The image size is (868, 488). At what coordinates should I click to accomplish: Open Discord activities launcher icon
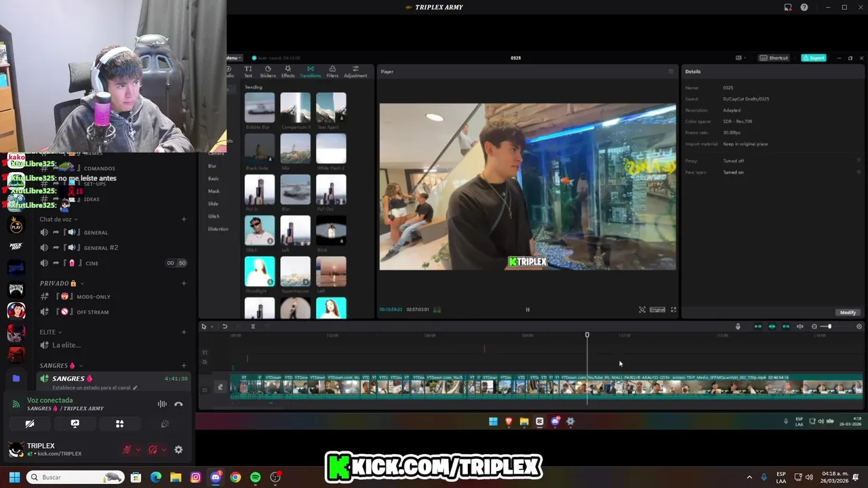pos(119,424)
